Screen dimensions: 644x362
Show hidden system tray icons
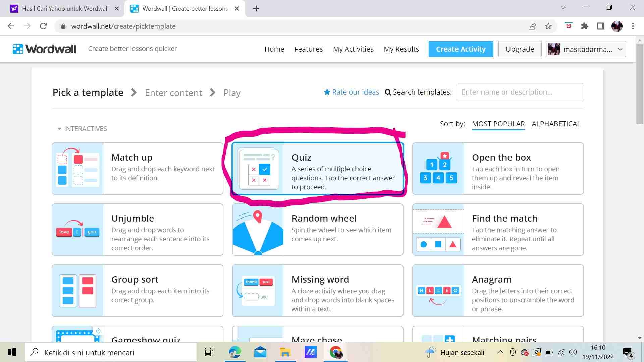(x=500, y=352)
